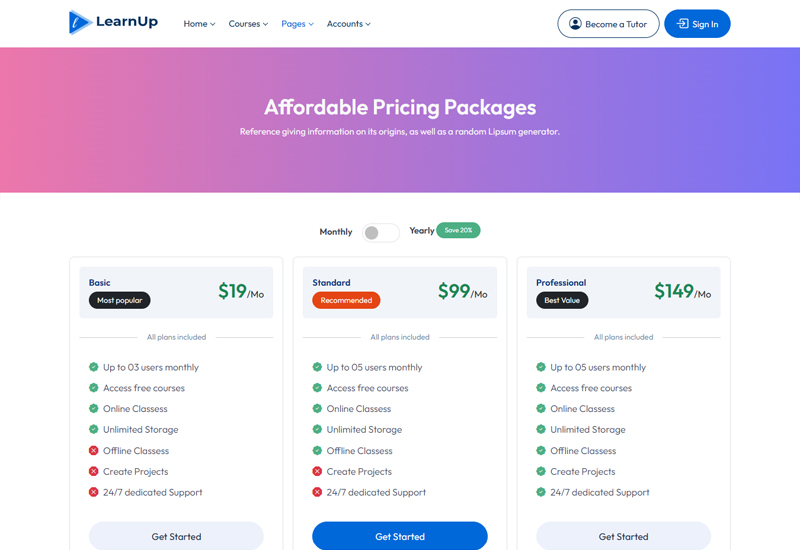800x550 pixels.
Task: Click the Save 20% badge
Action: (458, 231)
